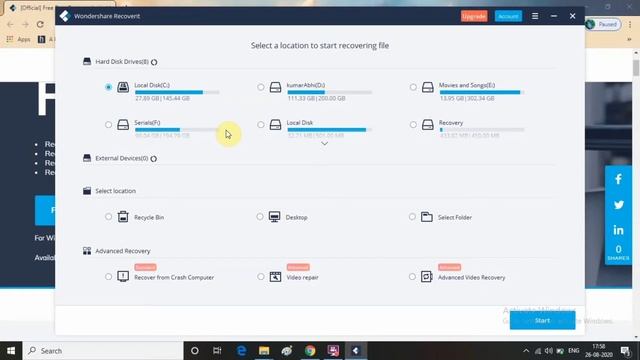The width and height of the screenshot is (640, 360).
Task: Show hidden system tray icons
Action: 526,351
